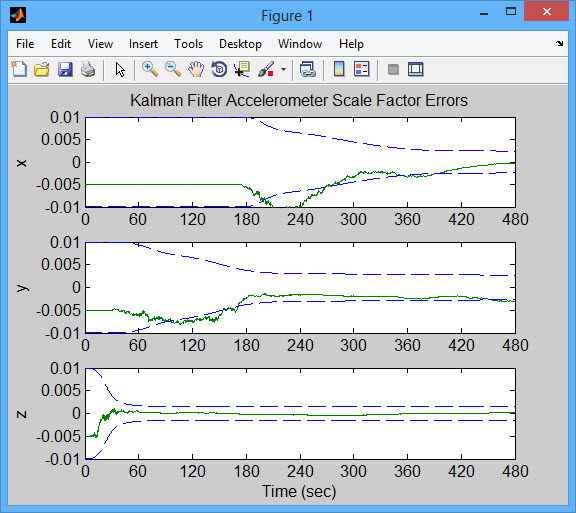Enable the Pan hand tool

[196, 69]
